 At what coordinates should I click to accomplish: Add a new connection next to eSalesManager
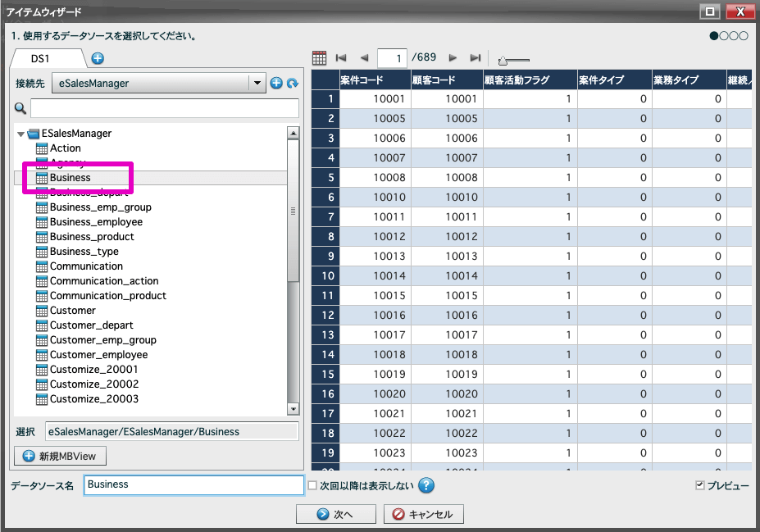click(276, 84)
